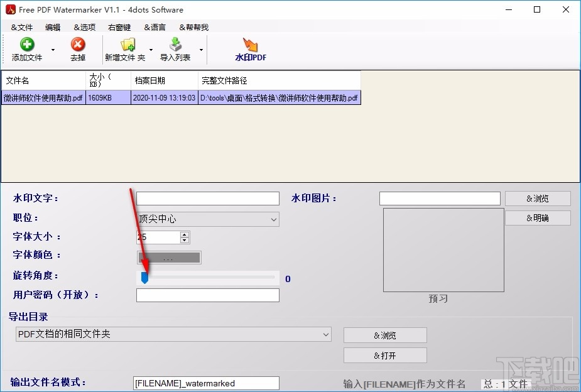
Task: Click the rotation value 0 label
Action: (x=288, y=279)
